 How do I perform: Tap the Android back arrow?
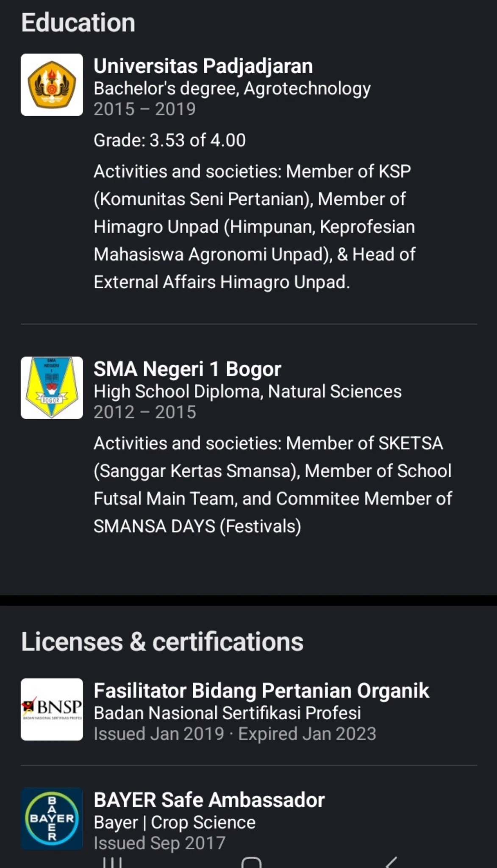pyautogui.click(x=391, y=862)
